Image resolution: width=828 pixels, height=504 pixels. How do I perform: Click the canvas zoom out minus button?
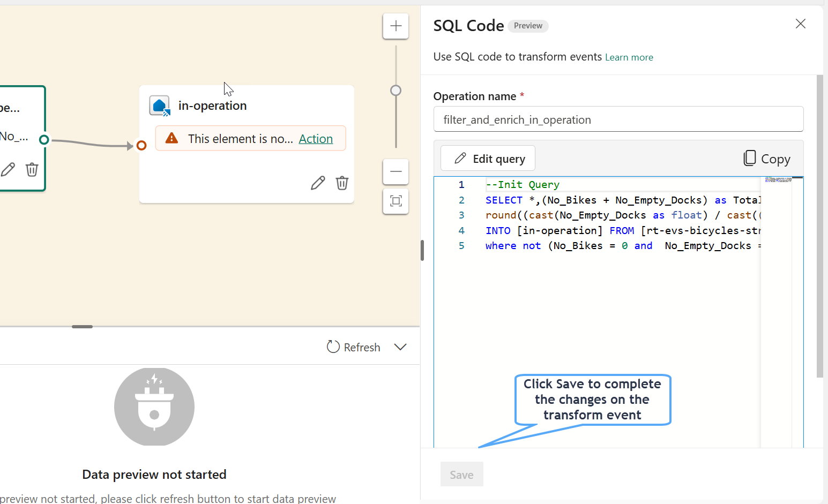pyautogui.click(x=396, y=171)
